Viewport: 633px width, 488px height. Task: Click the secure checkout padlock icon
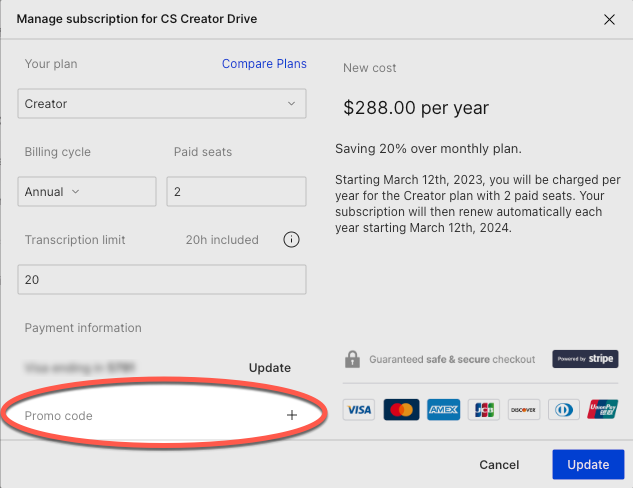(352, 359)
